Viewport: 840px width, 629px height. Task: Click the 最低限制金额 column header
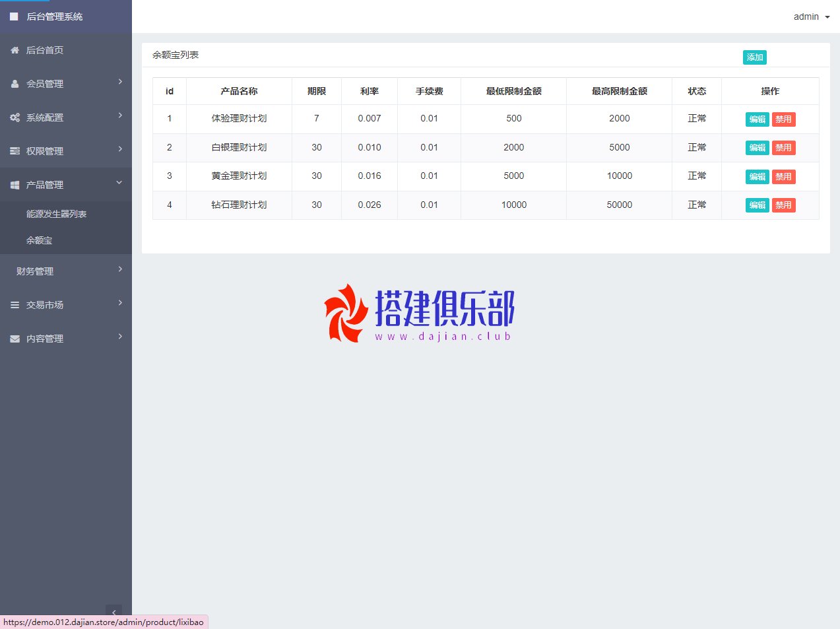[514, 91]
